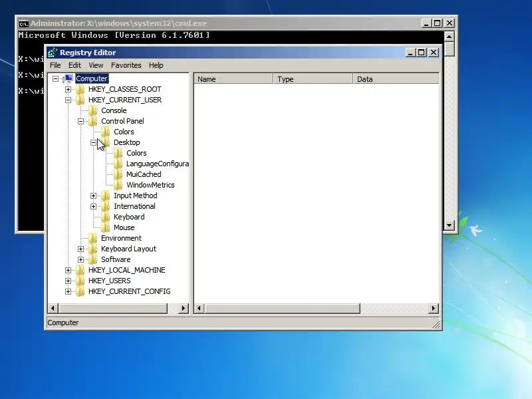Click the Console key folder icon
532x399 pixels.
coord(93,110)
